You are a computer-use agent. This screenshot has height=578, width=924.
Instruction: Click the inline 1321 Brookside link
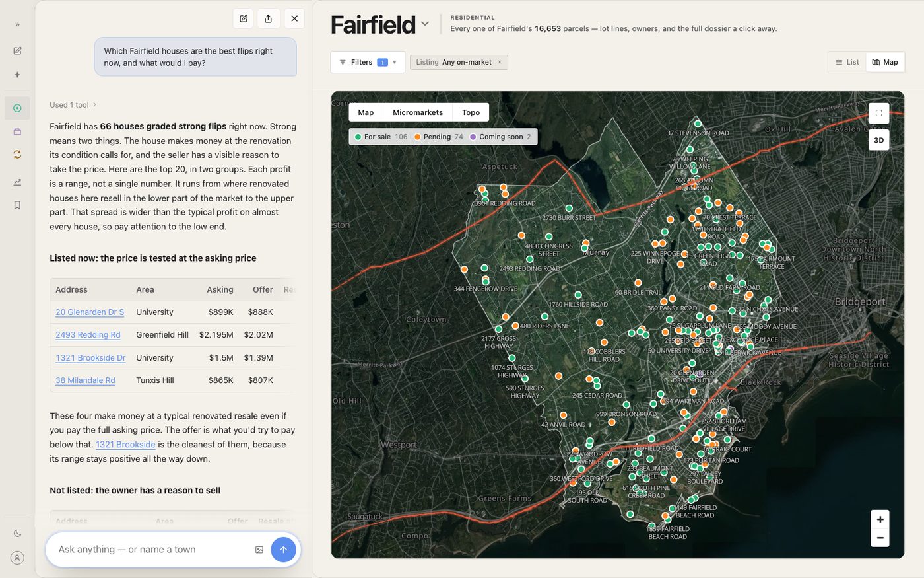click(125, 445)
